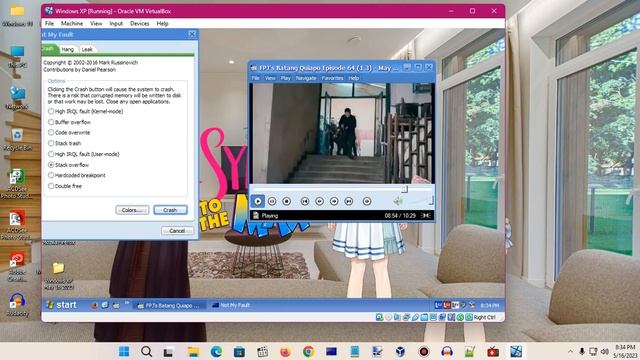Choose the Code overwrite radio button

[69, 133]
